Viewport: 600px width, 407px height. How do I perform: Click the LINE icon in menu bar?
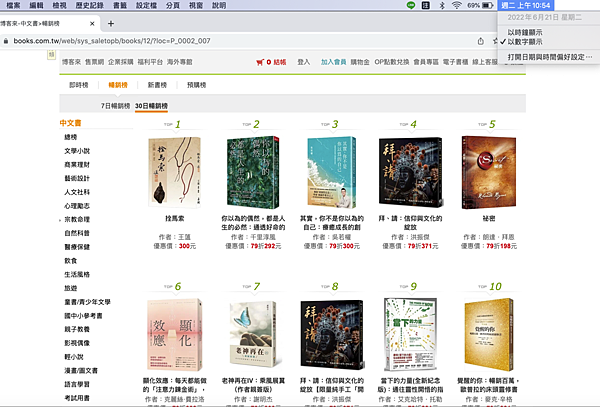tap(411, 5)
